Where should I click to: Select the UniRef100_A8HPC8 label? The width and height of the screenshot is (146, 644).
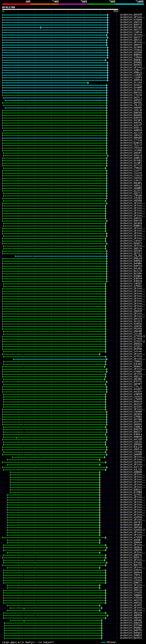click(131, 80)
